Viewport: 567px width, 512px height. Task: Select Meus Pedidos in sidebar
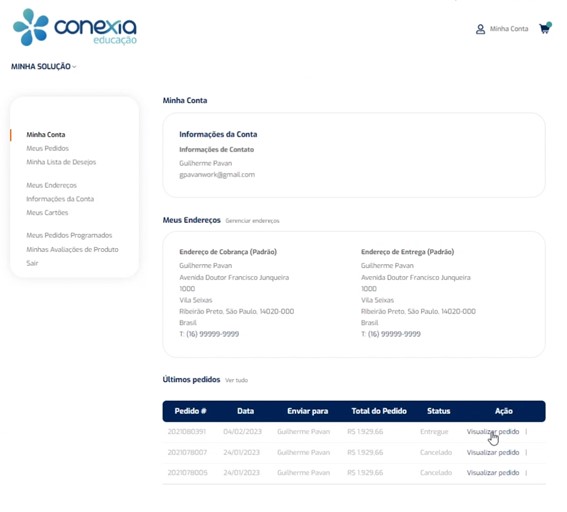click(x=47, y=148)
